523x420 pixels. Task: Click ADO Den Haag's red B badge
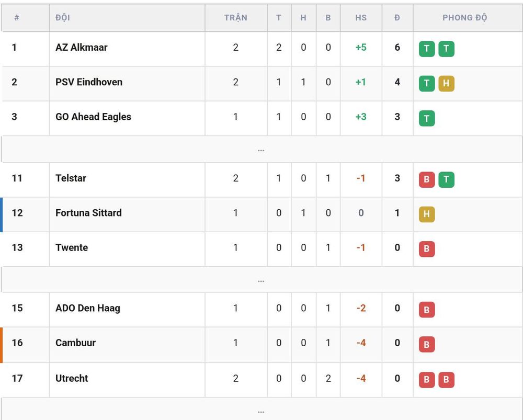[427, 310]
